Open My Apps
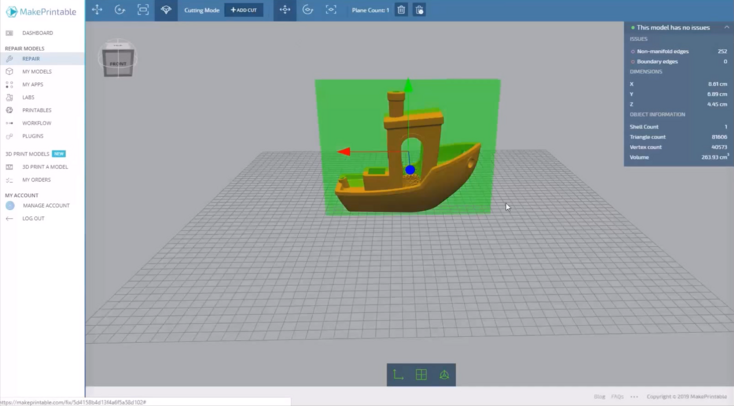Viewport: 734px width, 406px height. point(33,85)
